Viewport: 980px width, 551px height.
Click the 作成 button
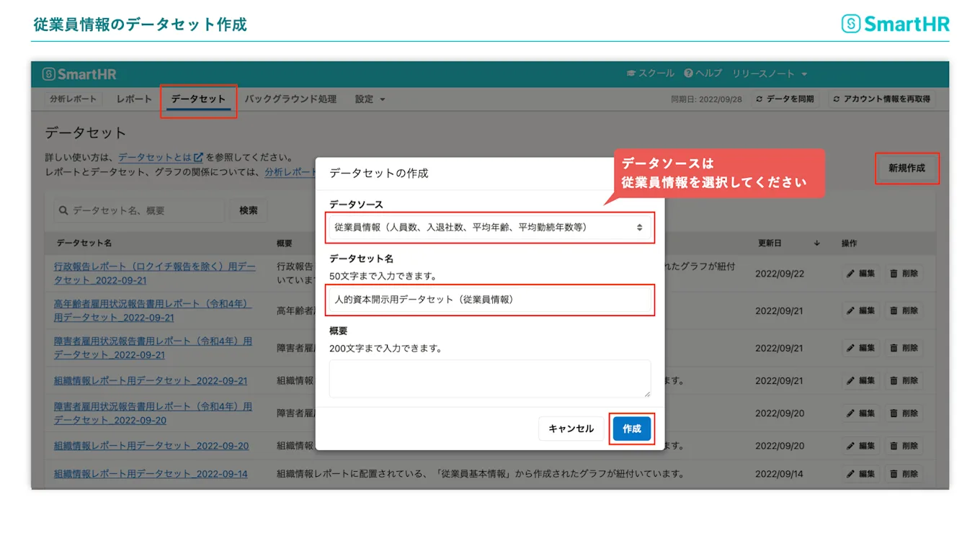632,429
